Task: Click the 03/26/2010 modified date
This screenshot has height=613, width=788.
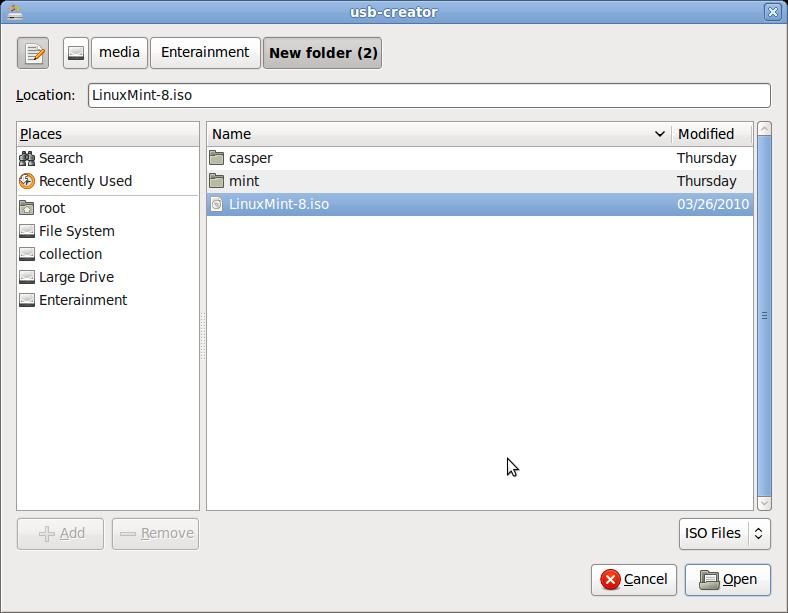Action: [x=713, y=205]
